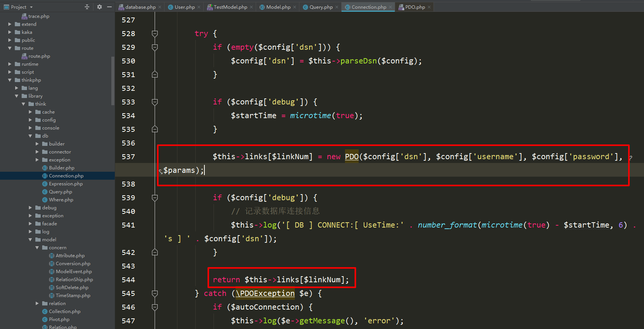Click Conversion.php trait icon
Screen dimensions: 644x329
point(52,264)
